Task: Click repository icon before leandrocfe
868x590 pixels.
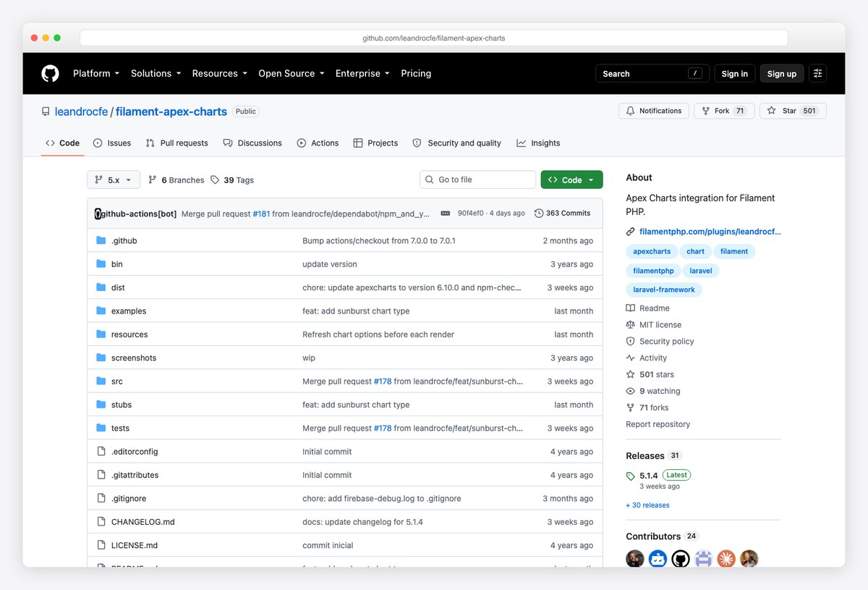Action: [46, 111]
